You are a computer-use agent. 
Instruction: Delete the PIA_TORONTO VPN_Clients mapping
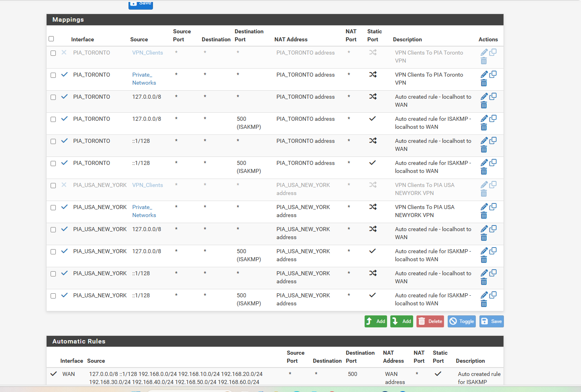(484, 61)
